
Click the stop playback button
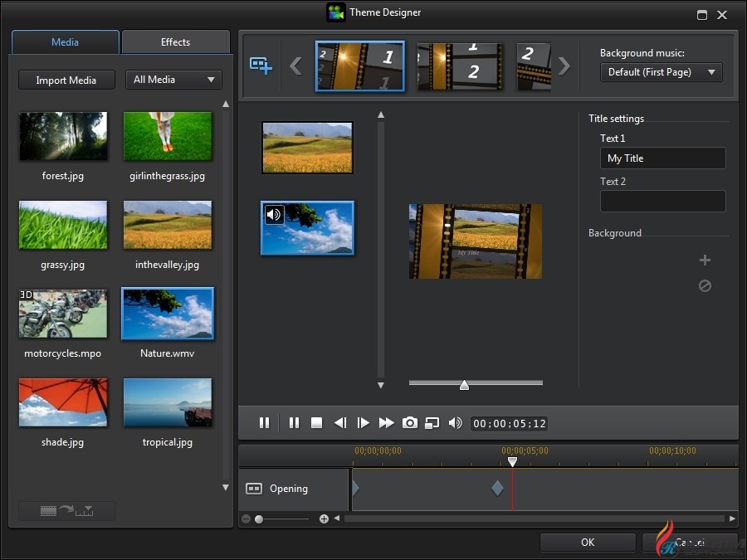click(316, 423)
